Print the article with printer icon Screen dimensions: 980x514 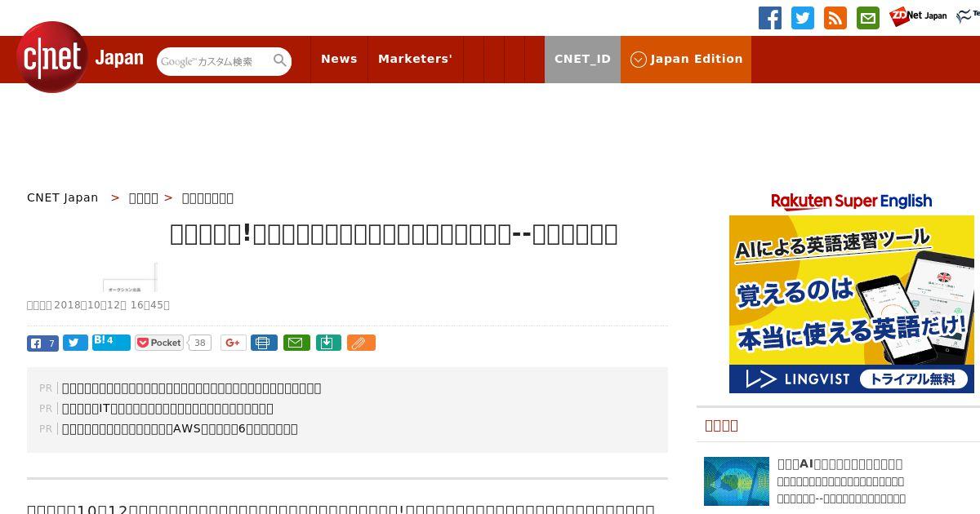pyautogui.click(x=264, y=343)
